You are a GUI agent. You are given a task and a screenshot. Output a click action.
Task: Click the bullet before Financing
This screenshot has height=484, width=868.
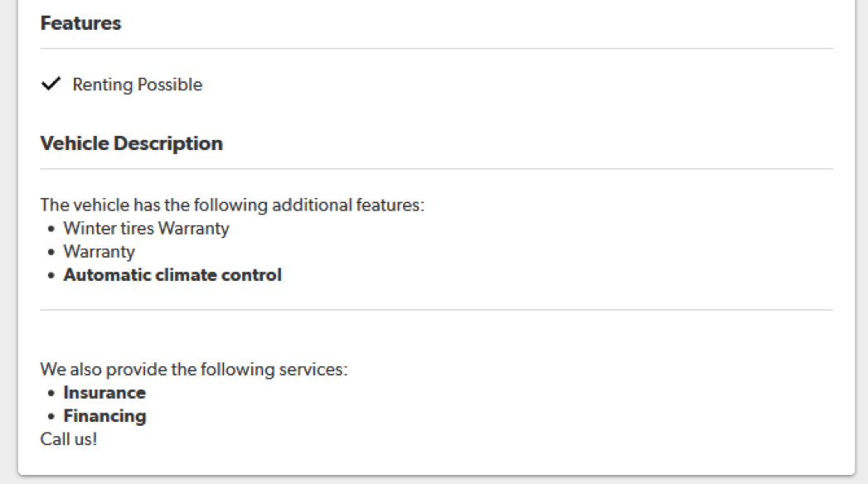click(x=52, y=416)
